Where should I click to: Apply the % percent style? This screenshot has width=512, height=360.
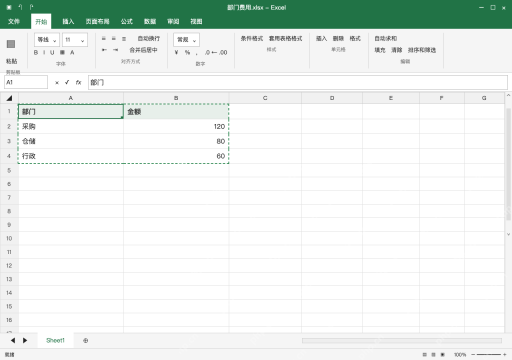tap(187, 52)
